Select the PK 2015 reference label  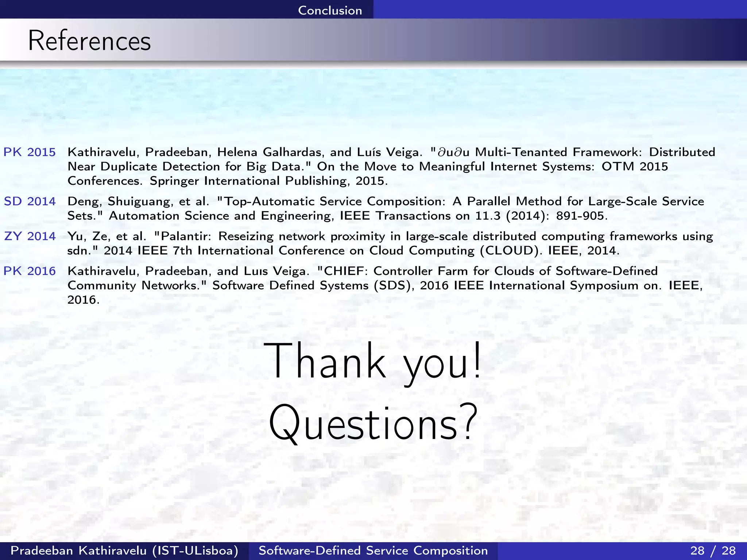coord(30,152)
